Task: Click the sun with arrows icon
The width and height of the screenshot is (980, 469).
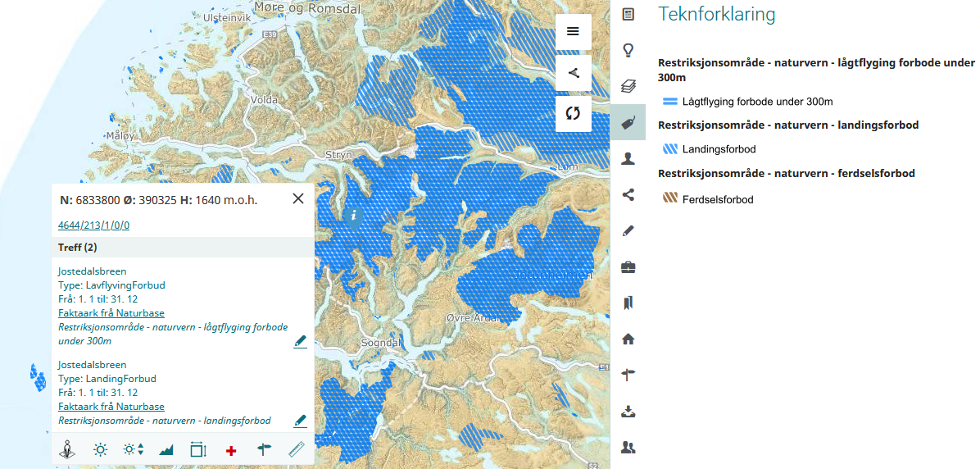Action: 133,449
